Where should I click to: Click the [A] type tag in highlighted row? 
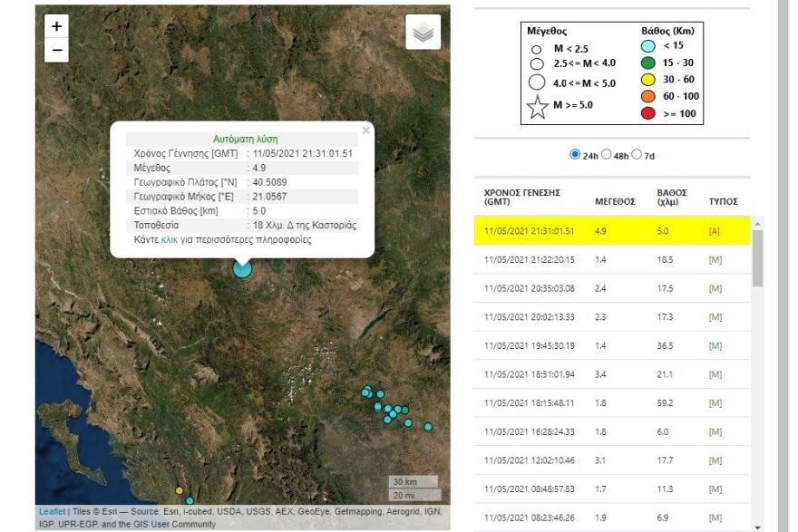coord(715,231)
